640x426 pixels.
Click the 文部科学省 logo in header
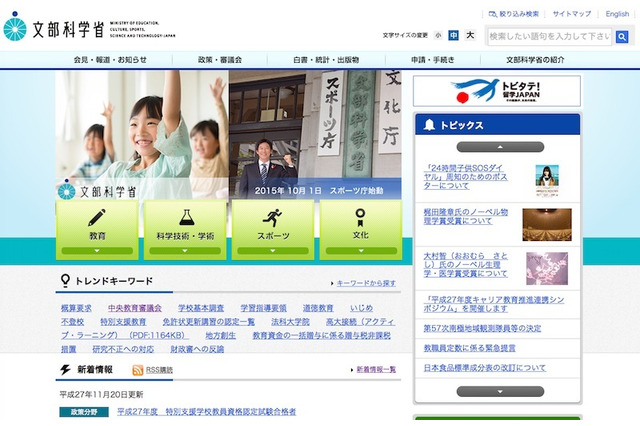click(89, 27)
